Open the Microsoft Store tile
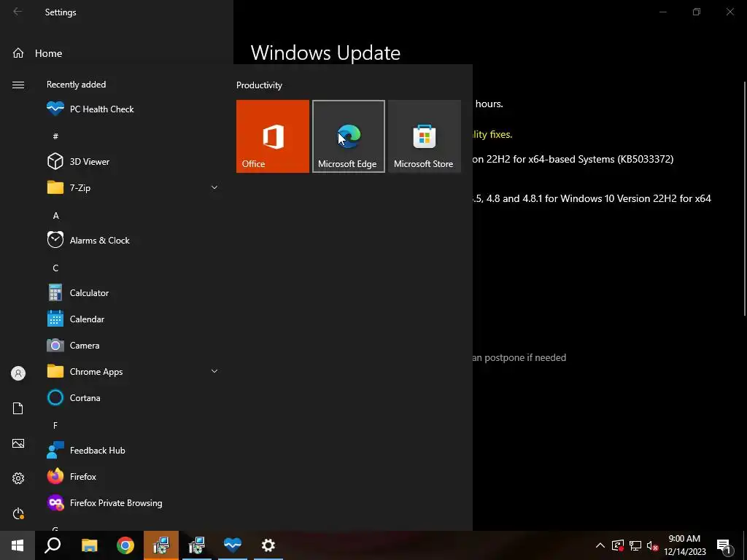Screen dimensions: 747x560 [425, 136]
